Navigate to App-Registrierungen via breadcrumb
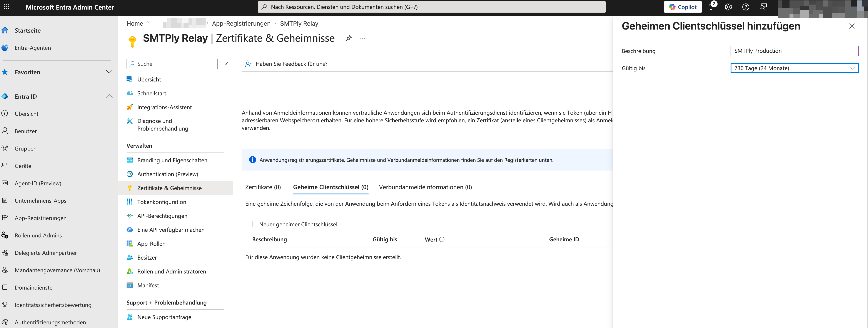The width and height of the screenshot is (868, 328). 241,23
